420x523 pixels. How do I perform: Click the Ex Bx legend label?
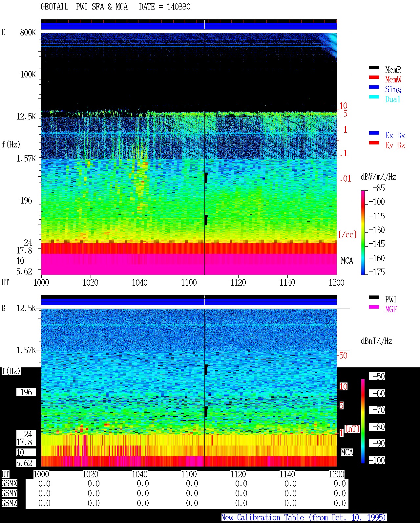[395, 135]
